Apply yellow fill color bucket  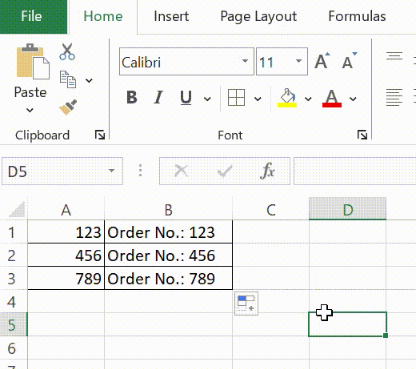(x=287, y=98)
